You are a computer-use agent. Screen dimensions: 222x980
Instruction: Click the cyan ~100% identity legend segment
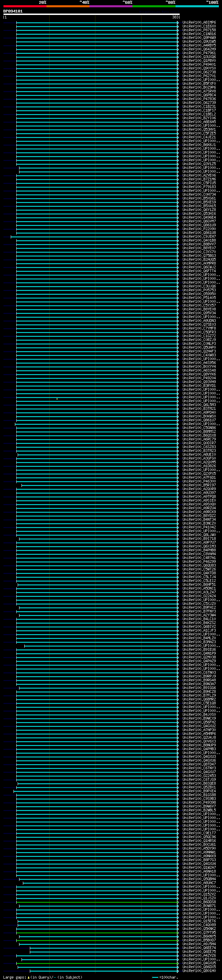(197, 6)
